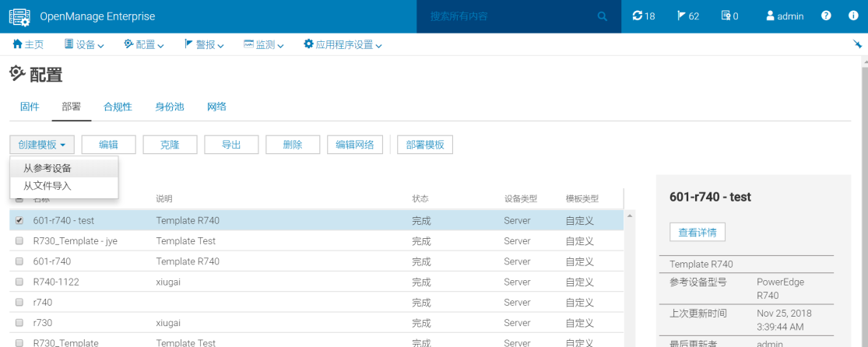Check the r740 row checkbox

(19, 302)
